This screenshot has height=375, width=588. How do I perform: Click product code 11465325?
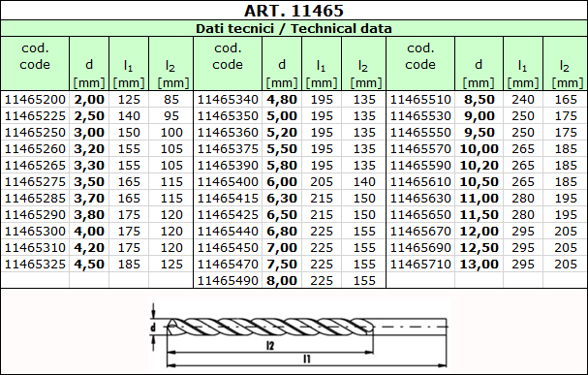pyautogui.click(x=35, y=264)
